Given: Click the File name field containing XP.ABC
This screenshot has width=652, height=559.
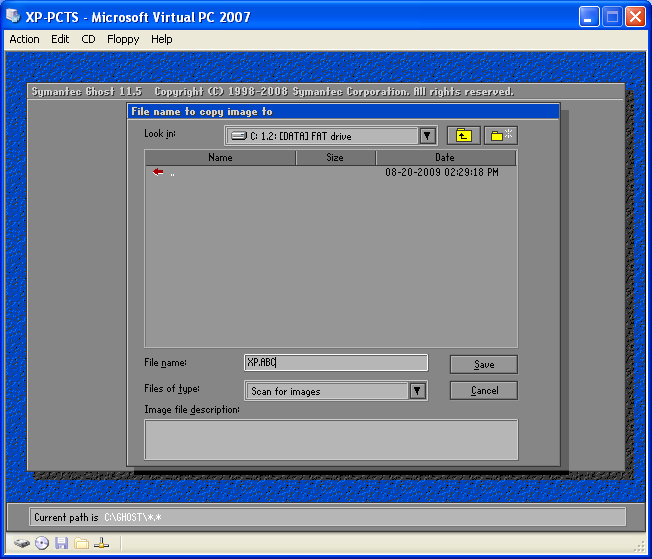Looking at the screenshot, I should click(x=336, y=363).
